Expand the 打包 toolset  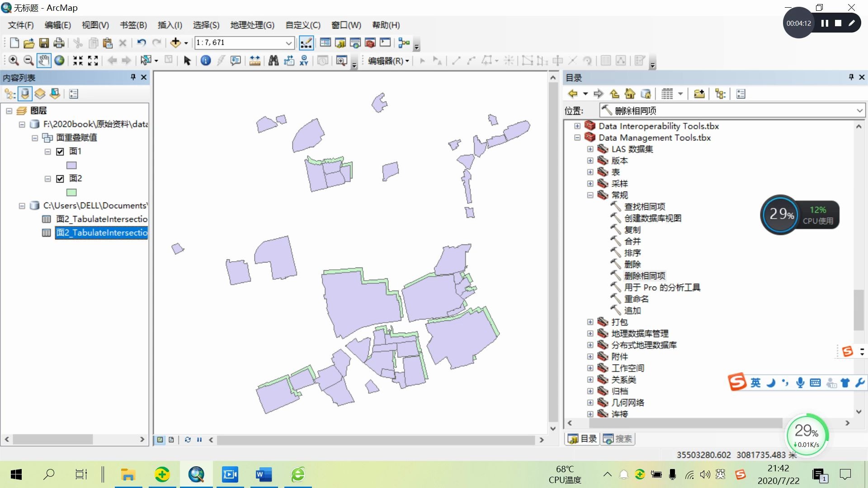click(590, 322)
